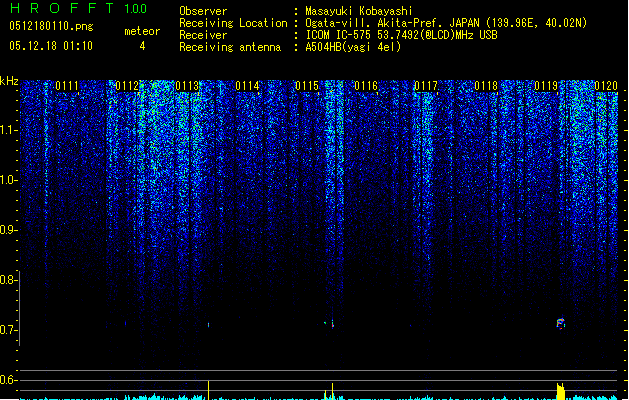Click the small echo dot after 0113
Image resolution: width=629 pixels, height=400 pixels.
pyautogui.click(x=208, y=325)
